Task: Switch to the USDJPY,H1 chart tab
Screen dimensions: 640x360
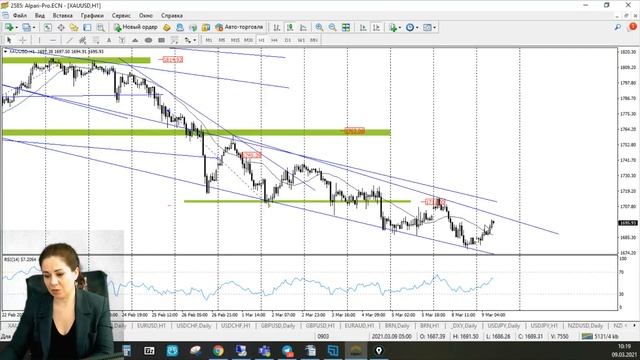Action: coord(544,326)
